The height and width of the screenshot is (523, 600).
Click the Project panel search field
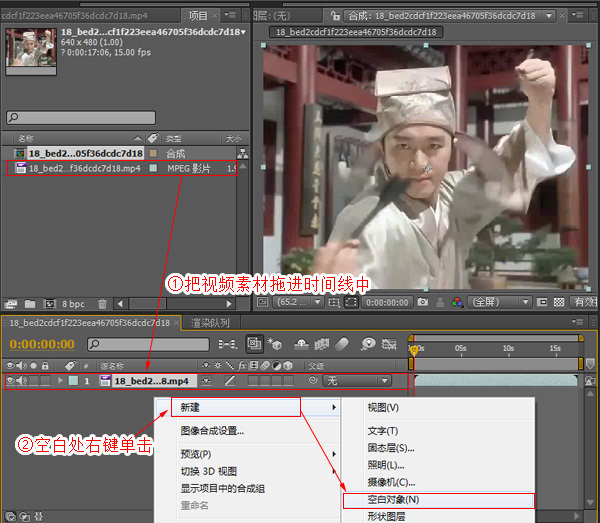pos(81,117)
